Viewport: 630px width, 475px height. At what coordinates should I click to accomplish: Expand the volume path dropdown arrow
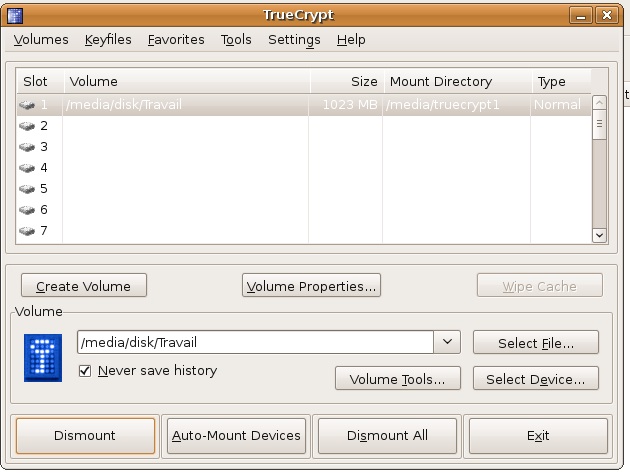pos(446,343)
